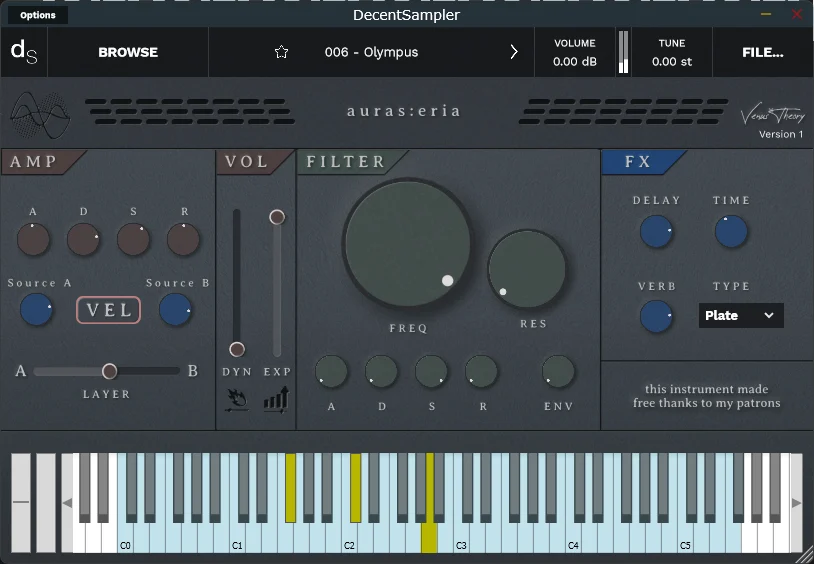Open the reverb TYPE Plate dropdown
Image resolution: width=814 pixels, height=564 pixels.
coord(741,315)
